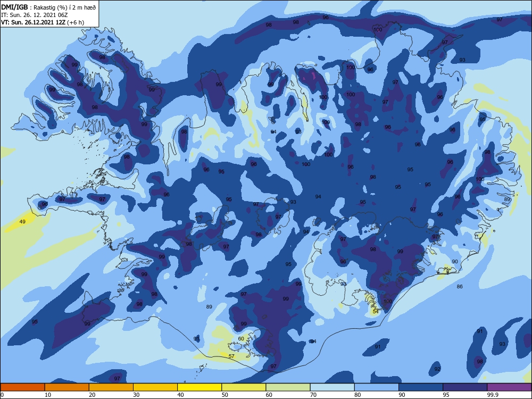Screen dimensions: 532x399
Task: Click the 10–20 orange legend swatch
Action: (67, 387)
